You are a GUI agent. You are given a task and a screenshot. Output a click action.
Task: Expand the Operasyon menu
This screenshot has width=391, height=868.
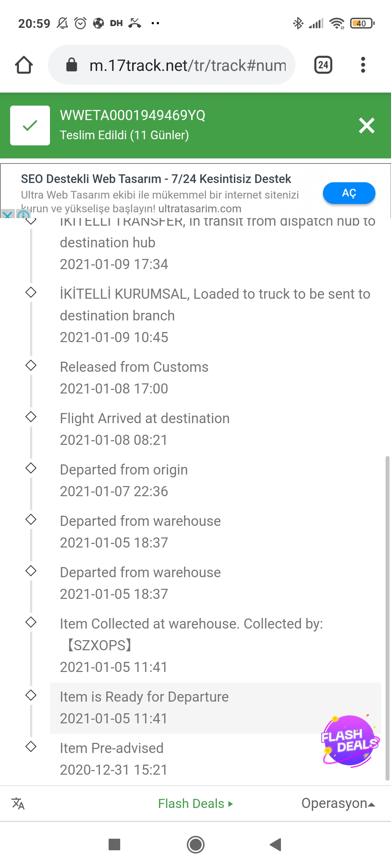pyautogui.click(x=339, y=803)
